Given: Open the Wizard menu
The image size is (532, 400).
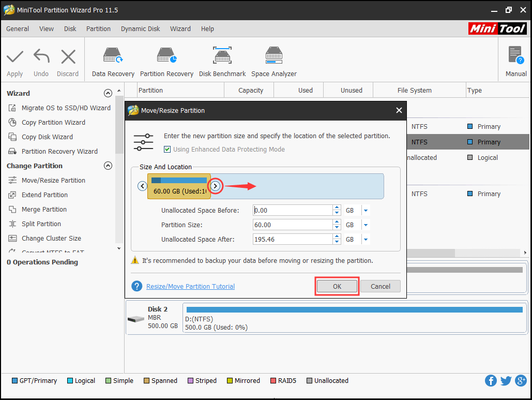Looking at the screenshot, I should click(x=180, y=29).
